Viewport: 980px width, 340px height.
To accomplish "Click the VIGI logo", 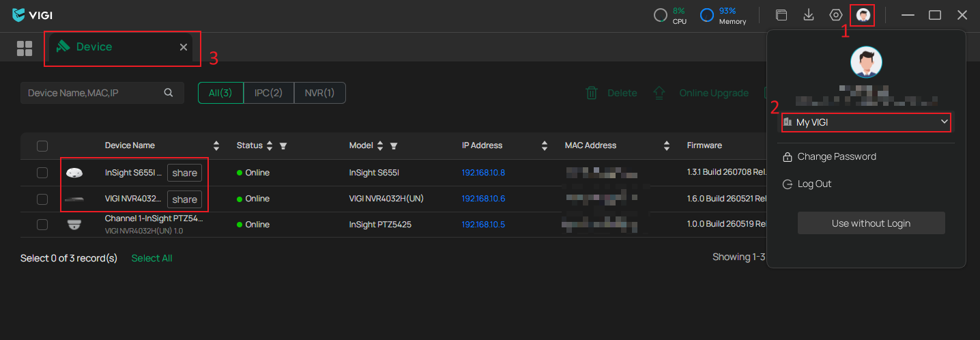I will (x=32, y=15).
